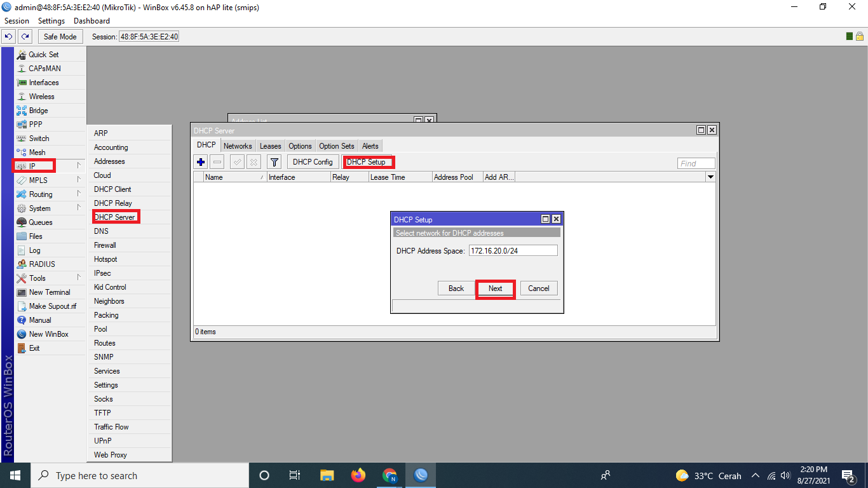The height and width of the screenshot is (488, 868).
Task: Open Switch in the sidebar
Action: point(50,139)
